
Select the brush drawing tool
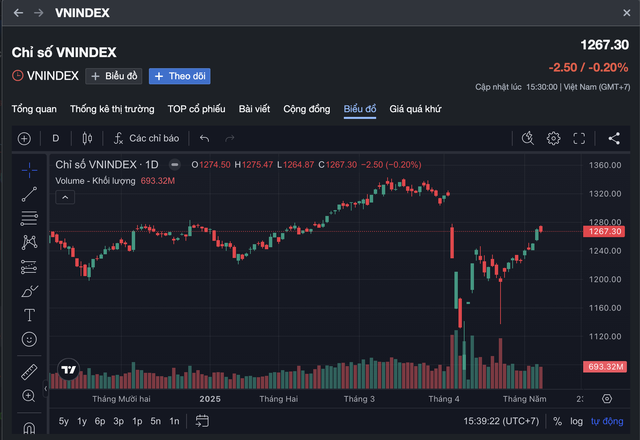(29, 291)
